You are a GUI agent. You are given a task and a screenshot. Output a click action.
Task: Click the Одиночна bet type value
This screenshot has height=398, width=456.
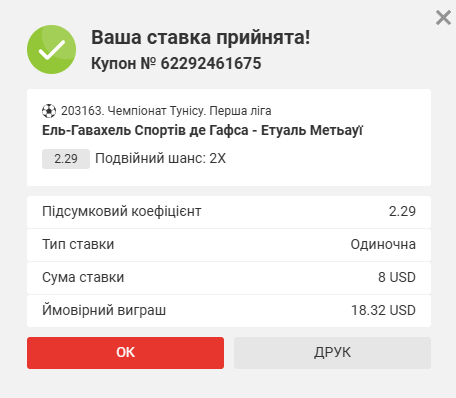pyautogui.click(x=383, y=244)
